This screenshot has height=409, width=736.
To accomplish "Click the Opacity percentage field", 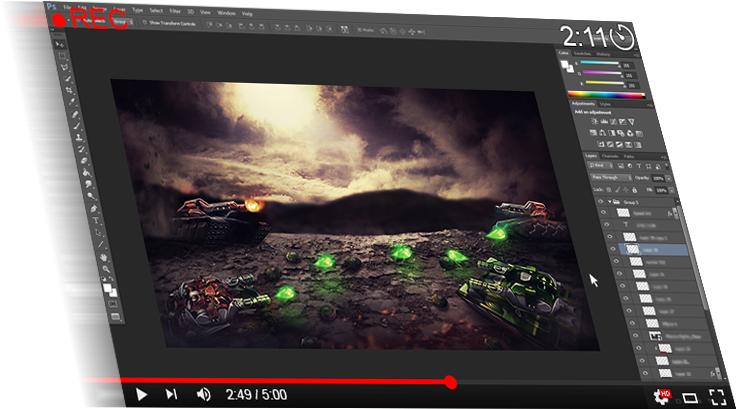I will point(658,178).
